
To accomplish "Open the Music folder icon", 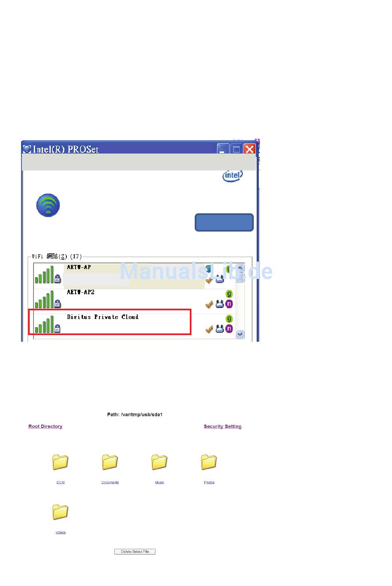I will 159,462.
